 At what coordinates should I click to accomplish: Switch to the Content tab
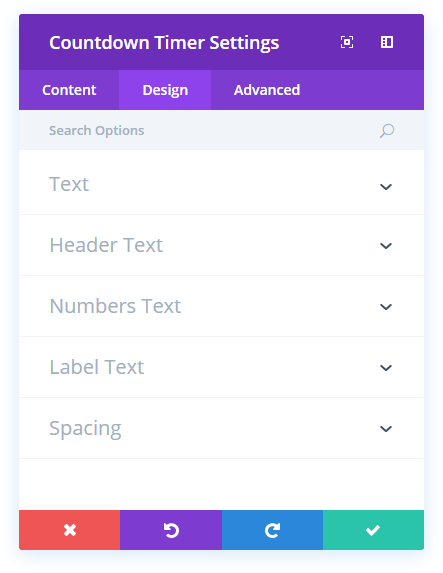(x=69, y=90)
